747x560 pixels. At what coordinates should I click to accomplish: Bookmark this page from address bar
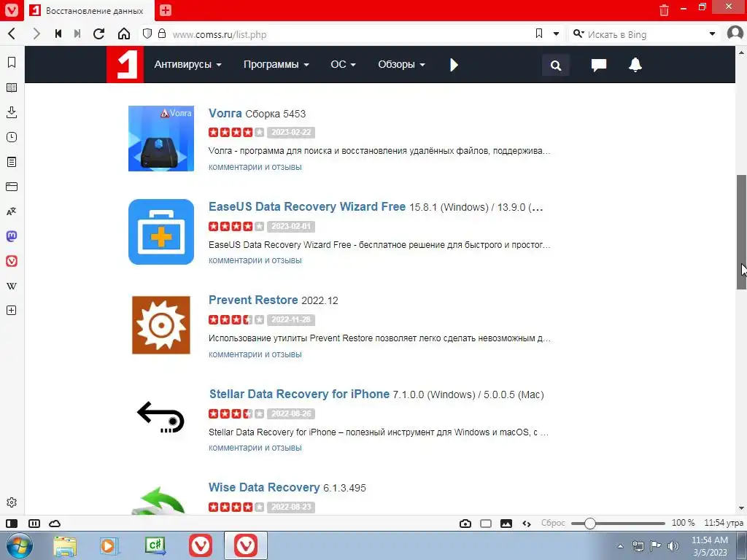(539, 34)
